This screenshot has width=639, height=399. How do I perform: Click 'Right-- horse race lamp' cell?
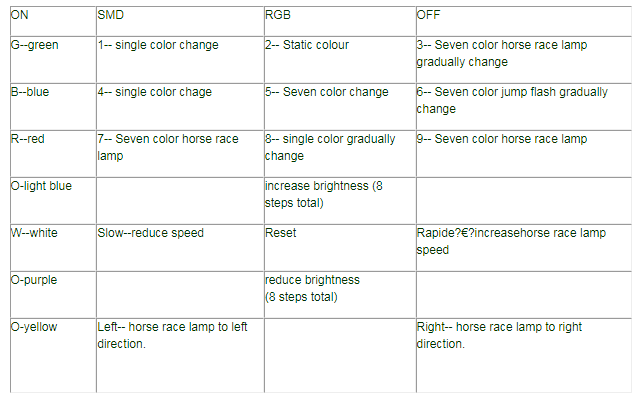(x=524, y=355)
